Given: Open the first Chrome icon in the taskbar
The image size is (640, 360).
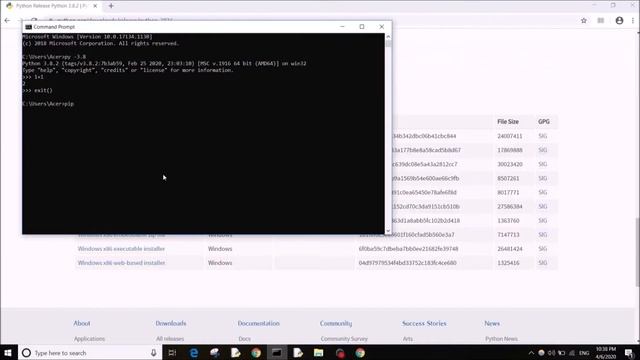Looking at the screenshot, I should click(256, 353).
